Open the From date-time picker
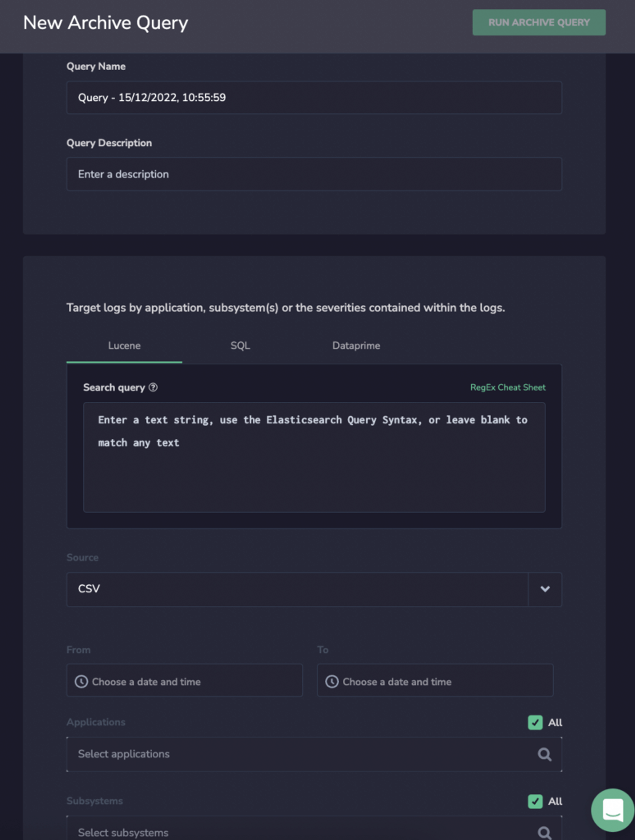The width and height of the screenshot is (635, 840). pyautogui.click(x=185, y=681)
